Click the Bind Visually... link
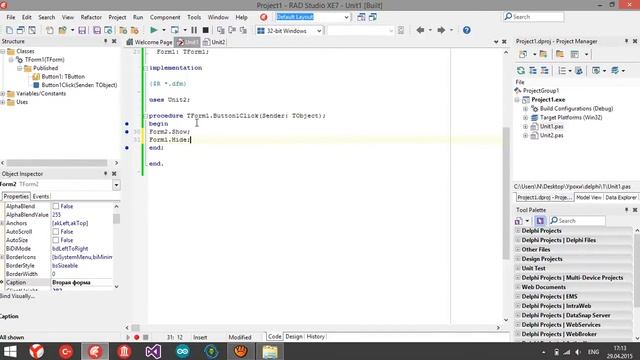The width and height of the screenshot is (640, 360). [x=17, y=296]
